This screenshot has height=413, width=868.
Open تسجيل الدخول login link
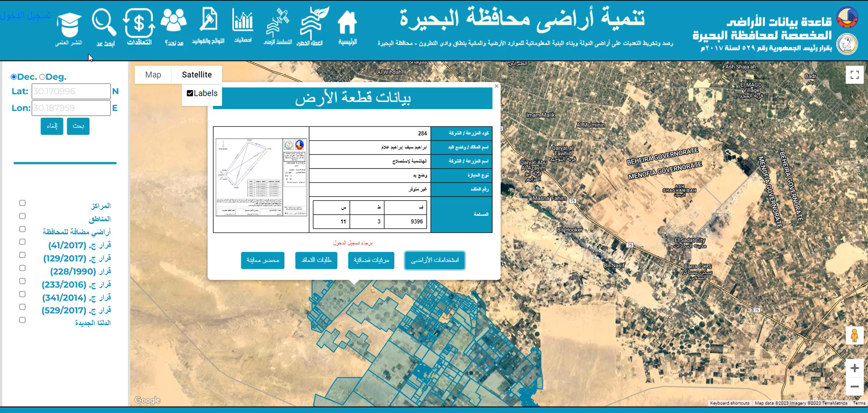26,16
